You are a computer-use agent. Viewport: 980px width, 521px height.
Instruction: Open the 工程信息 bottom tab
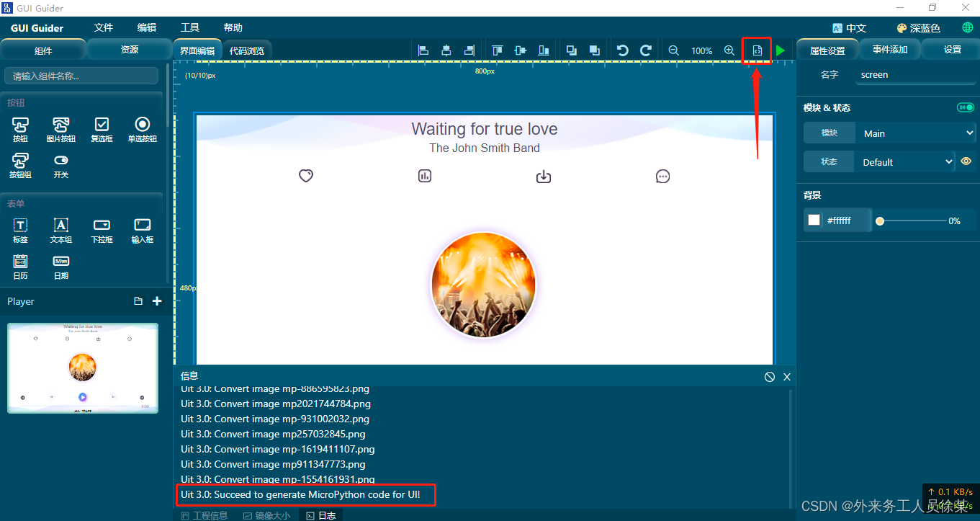click(204, 515)
